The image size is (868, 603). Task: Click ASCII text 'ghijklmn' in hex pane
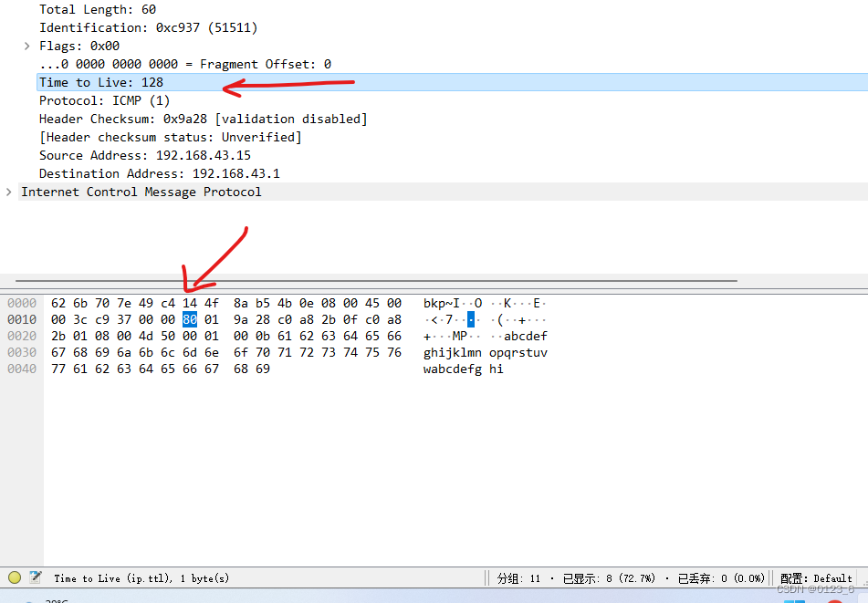(453, 353)
